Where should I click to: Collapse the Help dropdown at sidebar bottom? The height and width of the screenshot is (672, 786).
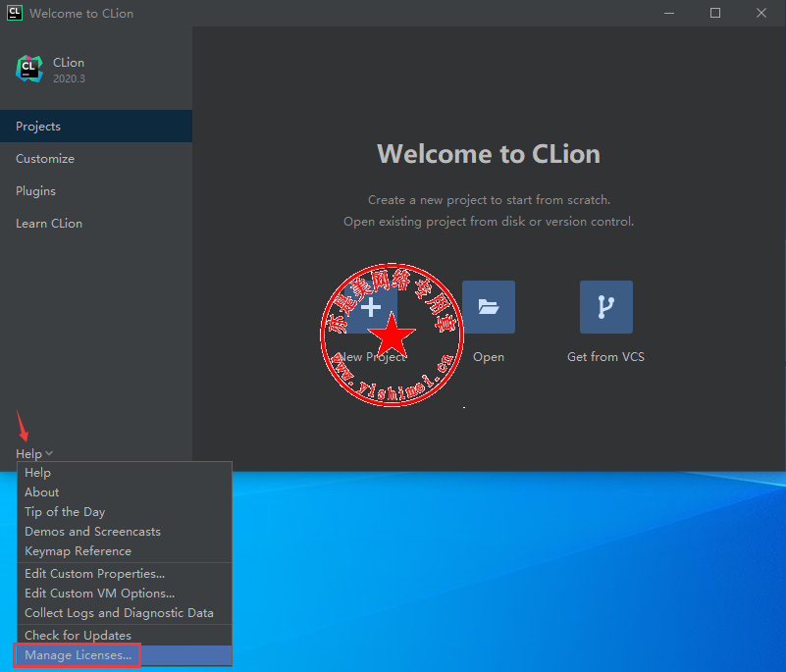tap(34, 453)
